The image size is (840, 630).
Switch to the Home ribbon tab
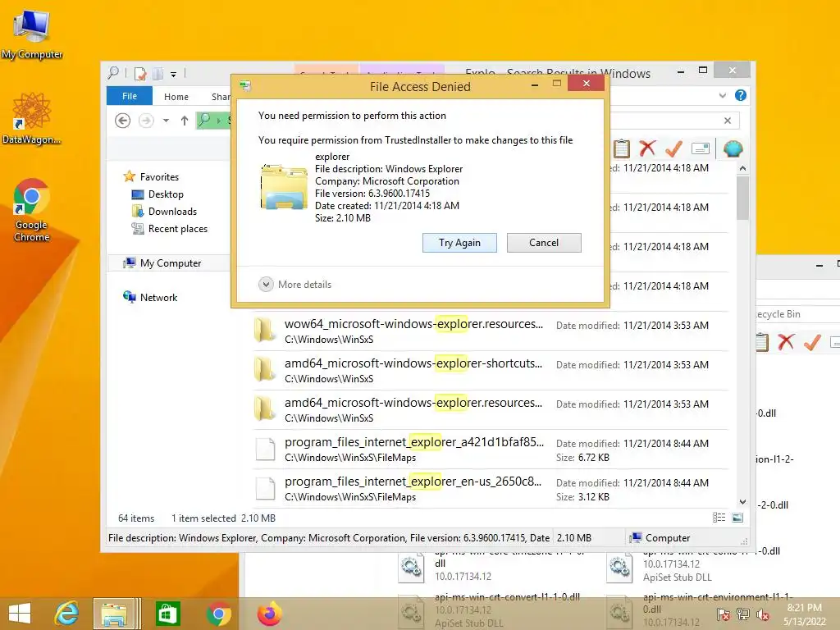tap(176, 97)
